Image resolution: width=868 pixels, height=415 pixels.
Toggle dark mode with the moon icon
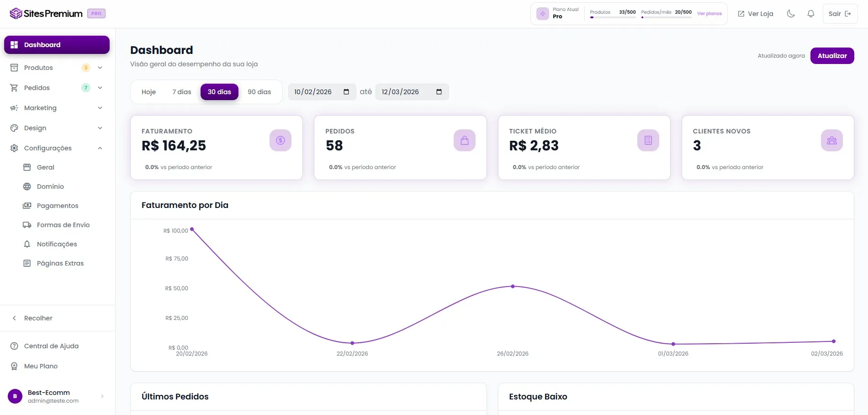coord(791,14)
